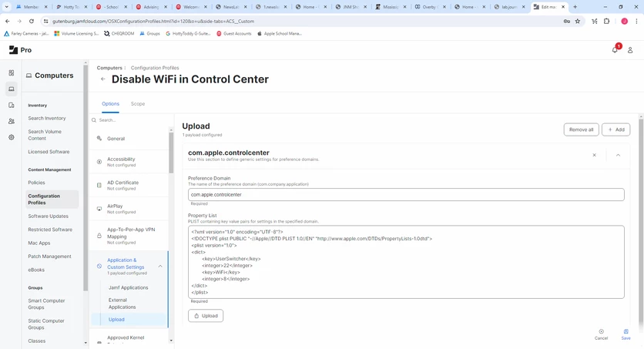
Task: Select the AirPlay payload
Action: (129, 209)
